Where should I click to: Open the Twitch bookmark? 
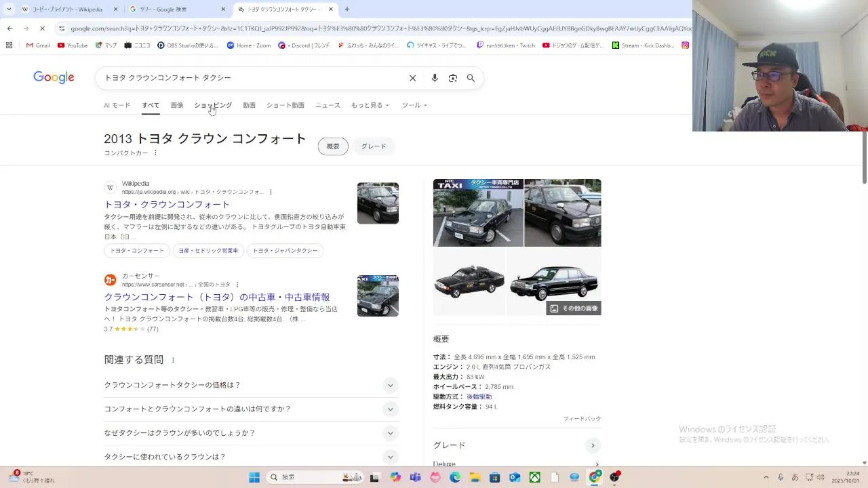tap(506, 45)
